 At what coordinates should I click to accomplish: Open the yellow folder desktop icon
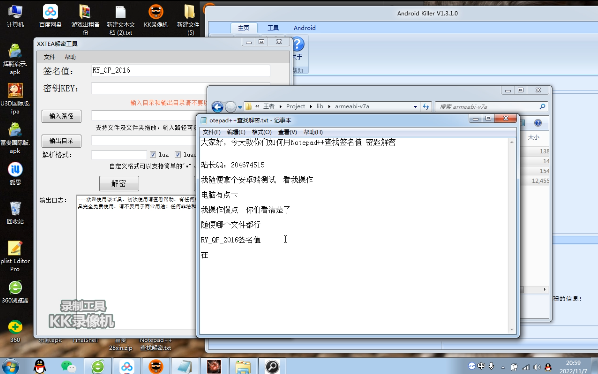point(190,18)
